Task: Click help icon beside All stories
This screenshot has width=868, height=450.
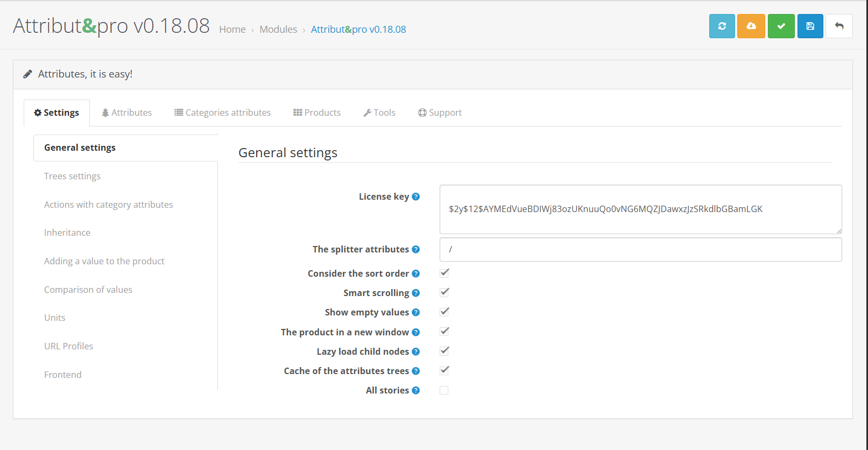Action: pyautogui.click(x=415, y=391)
